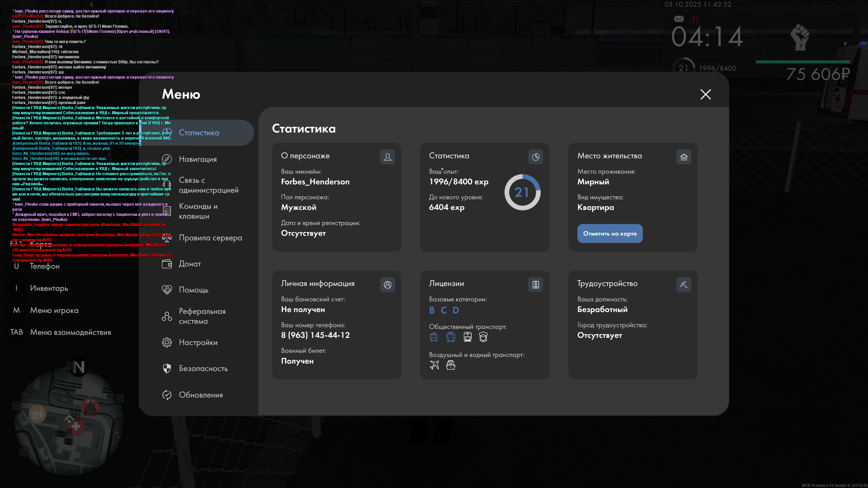The image size is (868, 488).
Task: Click the pie chart icon in Статистика card
Action: [x=535, y=157]
